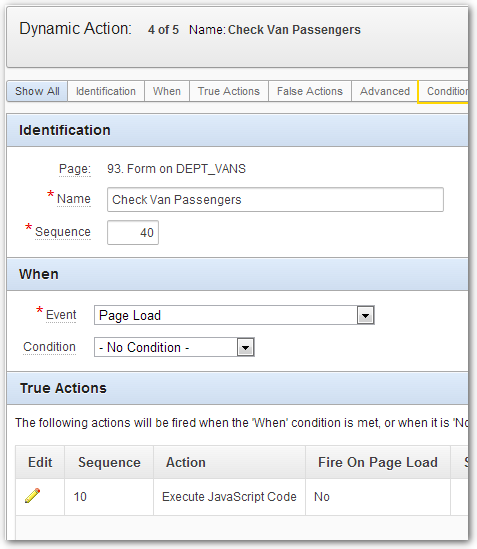477x549 pixels.
Task: Expand the Condition dropdown arrow
Action: tap(245, 347)
